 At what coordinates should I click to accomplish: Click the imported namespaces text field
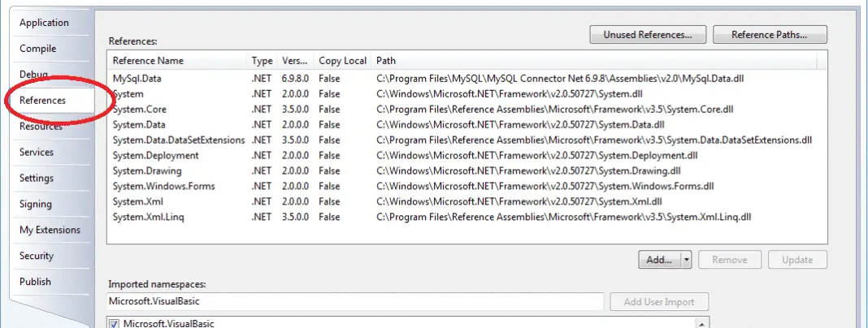point(356,302)
